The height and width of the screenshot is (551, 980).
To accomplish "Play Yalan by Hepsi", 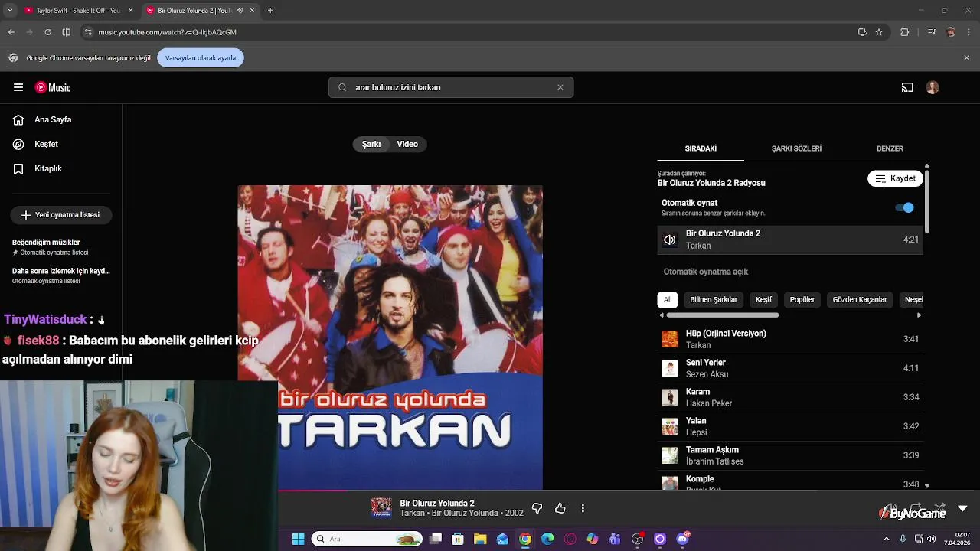I will point(790,426).
